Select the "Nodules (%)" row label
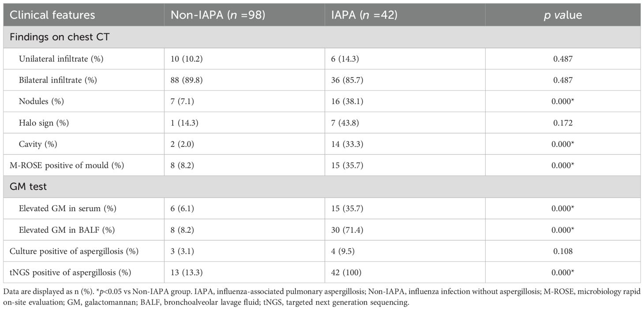This screenshot has width=644, height=310. [41, 101]
